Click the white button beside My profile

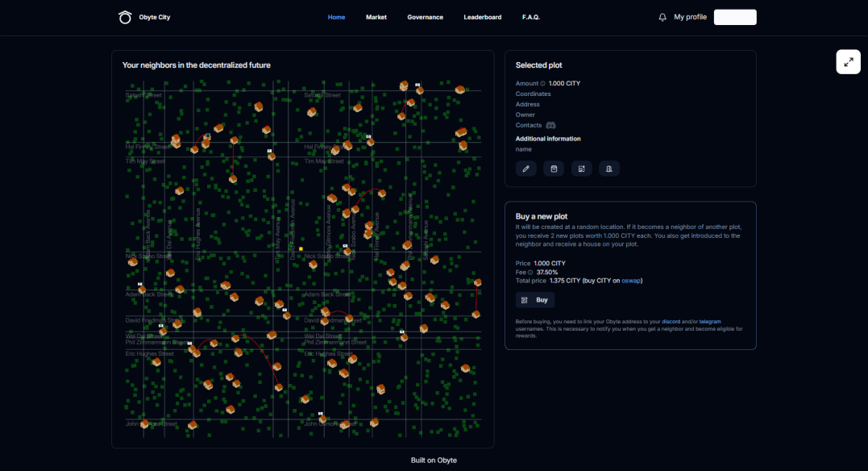point(734,17)
